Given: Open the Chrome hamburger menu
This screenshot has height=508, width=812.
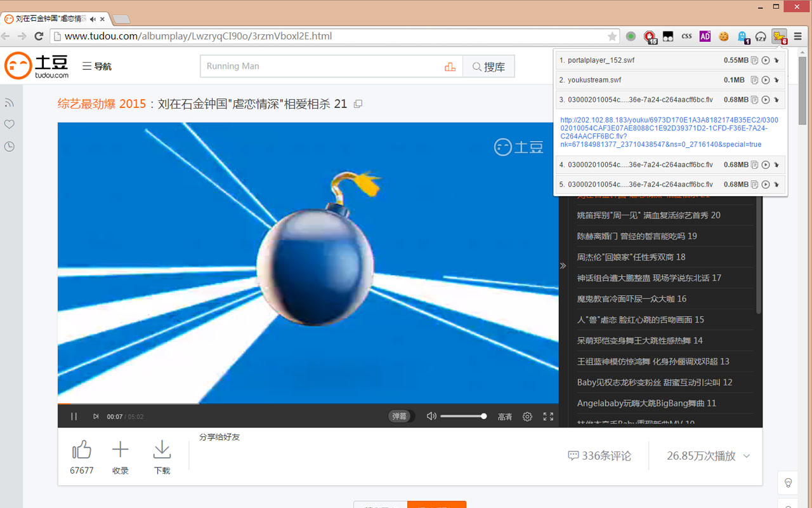Looking at the screenshot, I should (798, 36).
